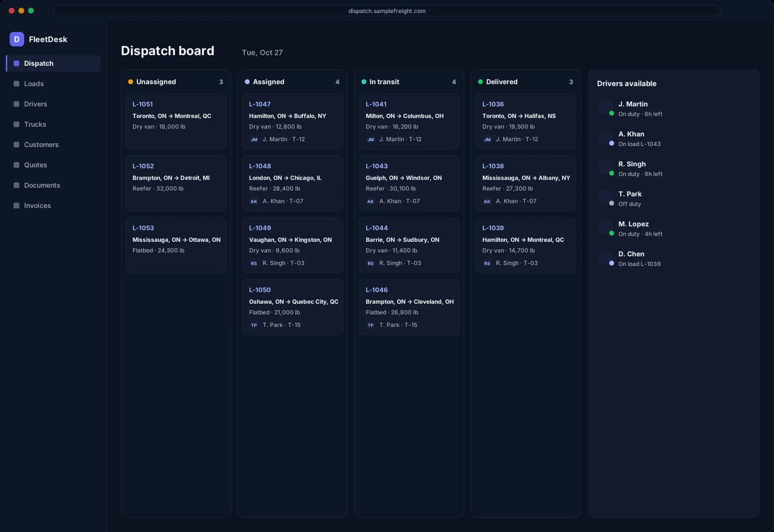Click the Trucks sidebar icon
Viewport: 774px width, 532px height.
click(16, 124)
